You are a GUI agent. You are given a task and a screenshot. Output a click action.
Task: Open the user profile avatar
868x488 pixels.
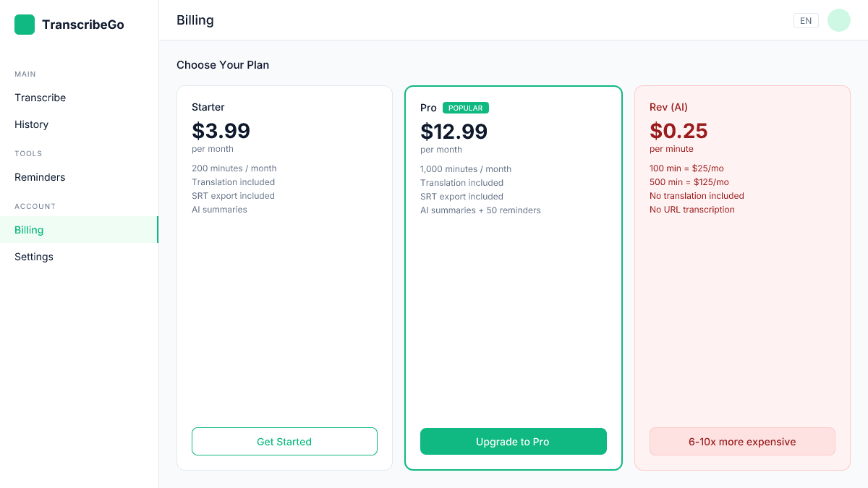tap(838, 20)
